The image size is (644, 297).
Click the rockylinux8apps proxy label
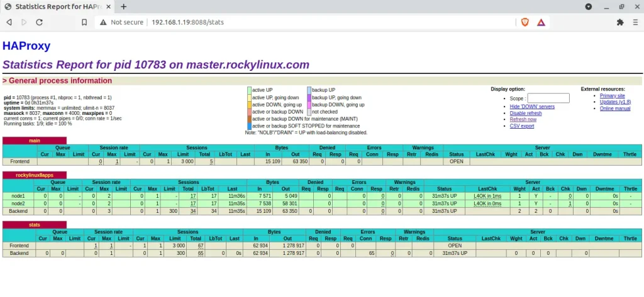click(x=35, y=175)
